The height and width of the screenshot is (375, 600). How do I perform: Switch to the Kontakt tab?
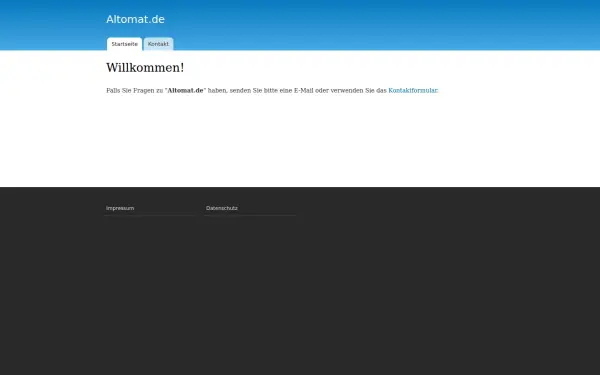click(158, 44)
